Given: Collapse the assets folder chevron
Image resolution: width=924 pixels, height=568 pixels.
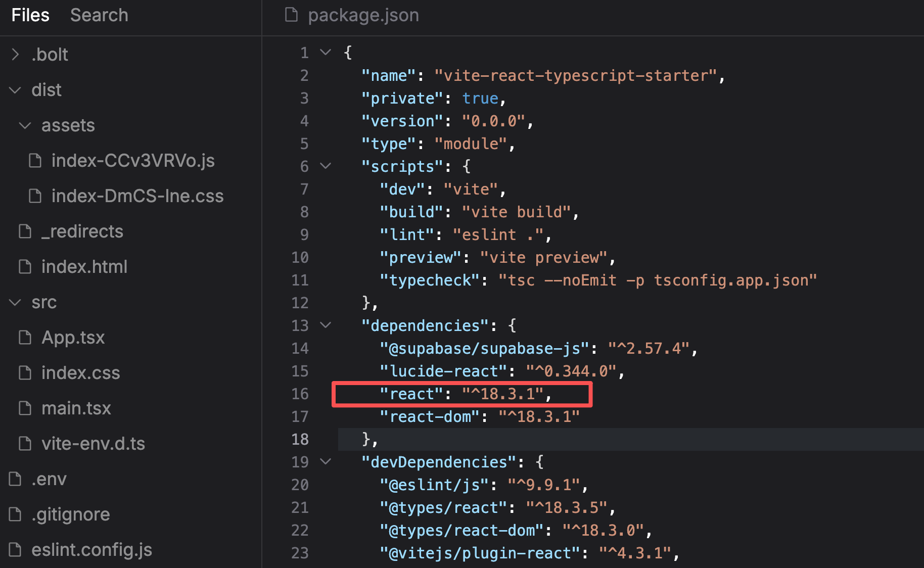Looking at the screenshot, I should tap(25, 125).
